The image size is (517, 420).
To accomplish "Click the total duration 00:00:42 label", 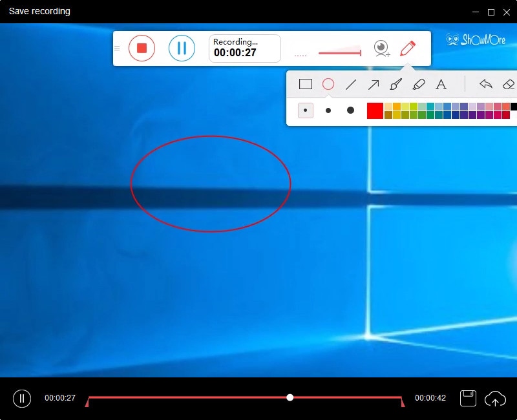I will (430, 398).
